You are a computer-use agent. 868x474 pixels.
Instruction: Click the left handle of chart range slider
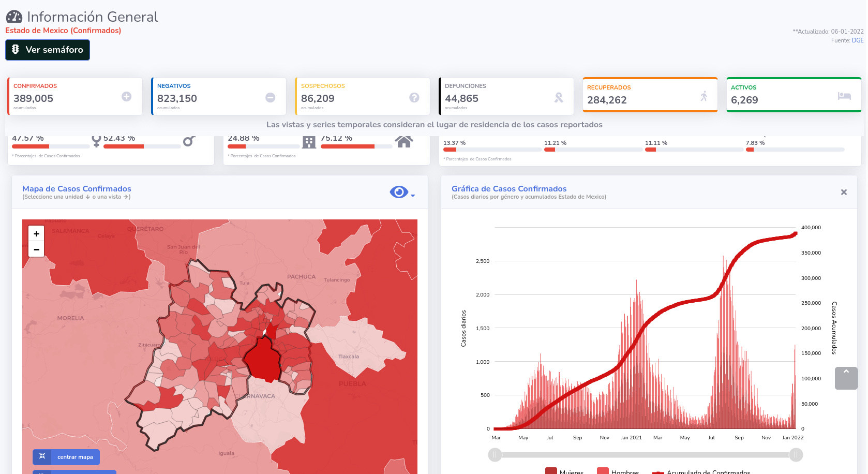[x=495, y=455]
